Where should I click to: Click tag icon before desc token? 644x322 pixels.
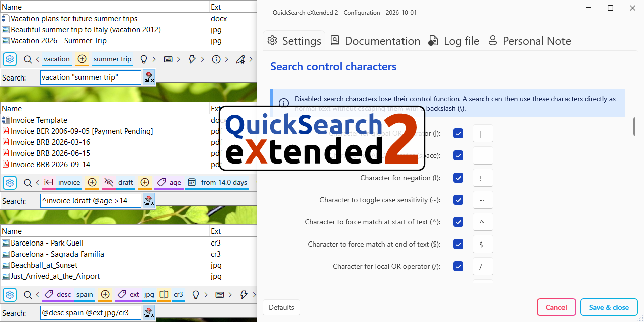coord(49,295)
